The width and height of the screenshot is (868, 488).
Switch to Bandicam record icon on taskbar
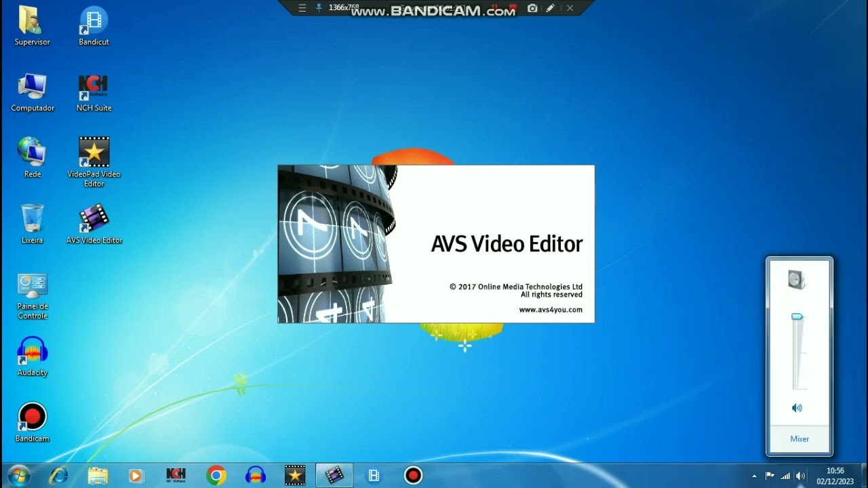[413, 476]
